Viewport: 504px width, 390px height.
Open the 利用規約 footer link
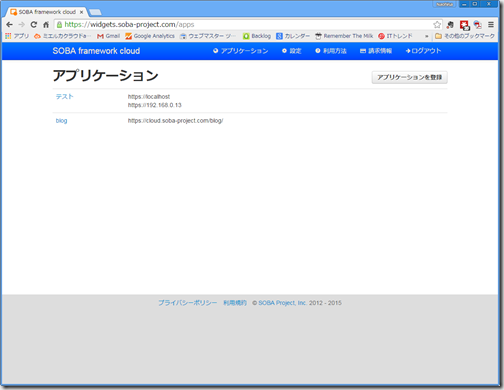(x=235, y=303)
